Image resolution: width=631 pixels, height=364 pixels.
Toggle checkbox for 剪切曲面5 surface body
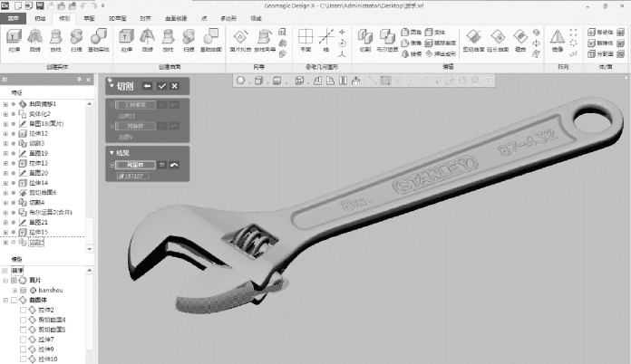click(23, 330)
